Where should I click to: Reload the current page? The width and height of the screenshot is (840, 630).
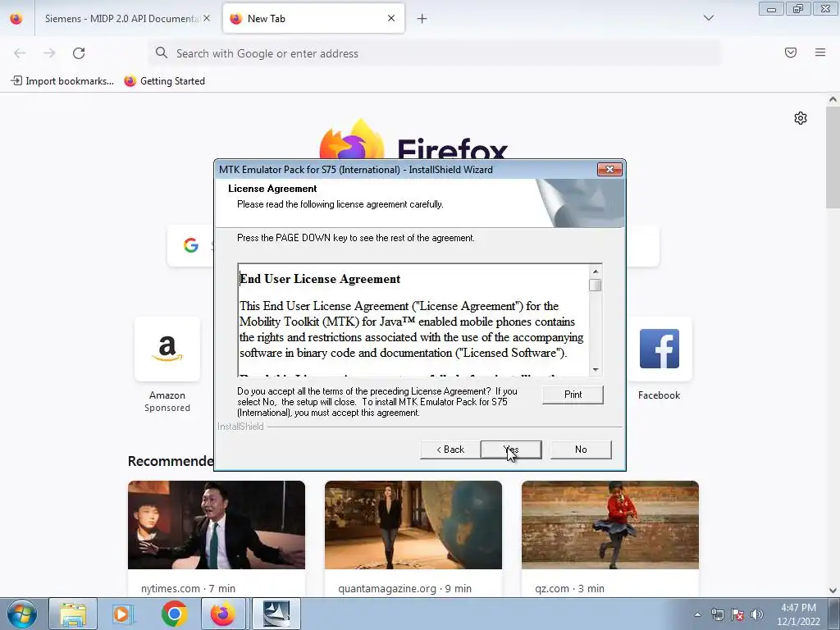click(79, 53)
